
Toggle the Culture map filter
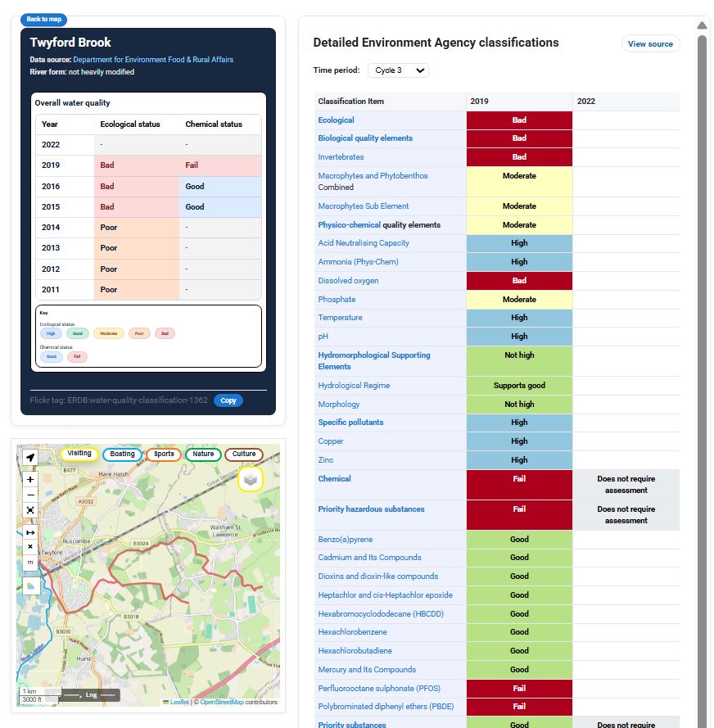(x=244, y=454)
